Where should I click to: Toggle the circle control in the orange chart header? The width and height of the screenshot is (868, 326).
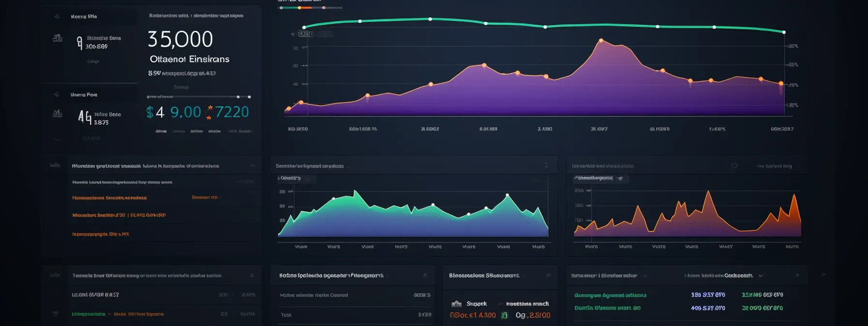pos(734,165)
